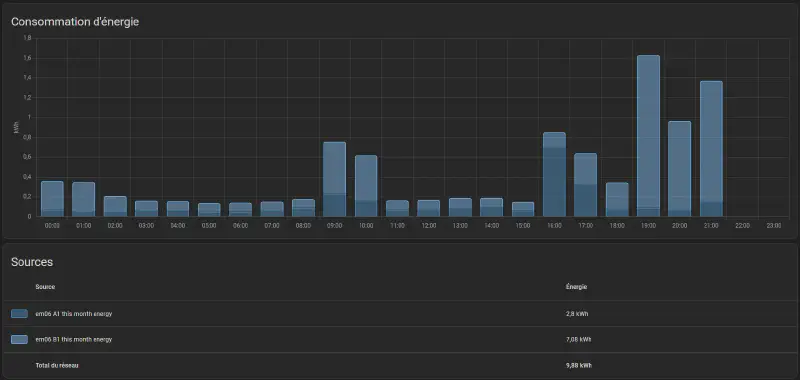Click the 18:00 consumption bar
The height and width of the screenshot is (380, 800).
click(617, 199)
